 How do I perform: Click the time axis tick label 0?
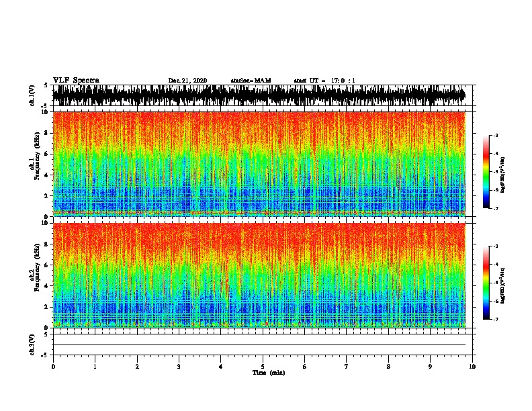[53, 367]
